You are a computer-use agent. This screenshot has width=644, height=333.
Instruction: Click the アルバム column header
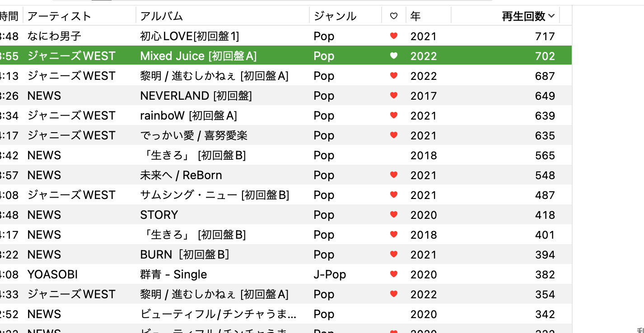tap(162, 16)
